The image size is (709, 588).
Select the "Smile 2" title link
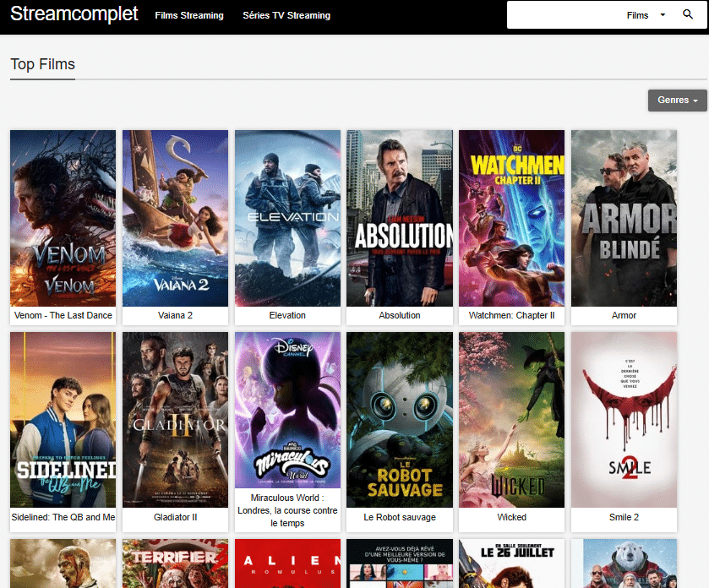[624, 517]
